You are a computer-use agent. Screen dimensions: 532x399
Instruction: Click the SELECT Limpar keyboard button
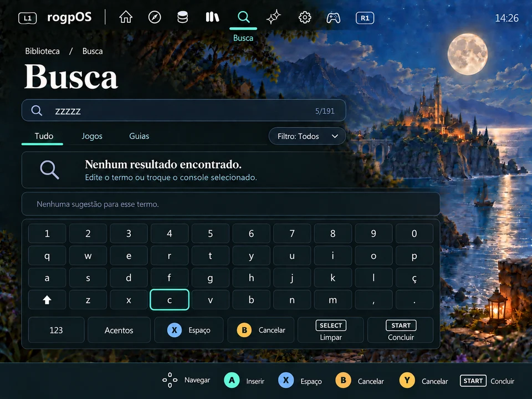[x=330, y=330]
